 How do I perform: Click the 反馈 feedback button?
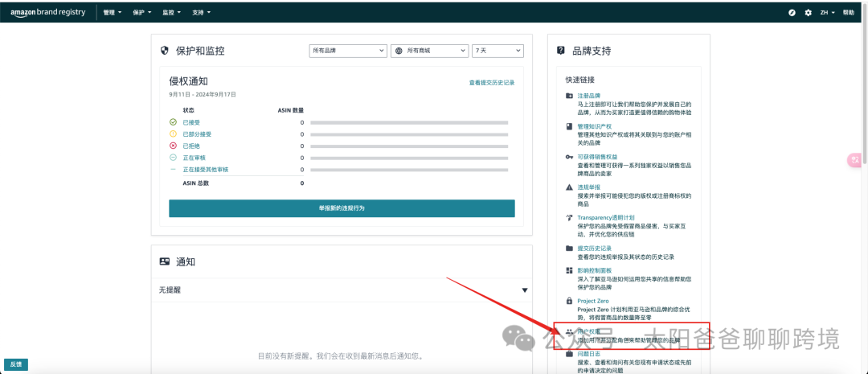coord(16,364)
